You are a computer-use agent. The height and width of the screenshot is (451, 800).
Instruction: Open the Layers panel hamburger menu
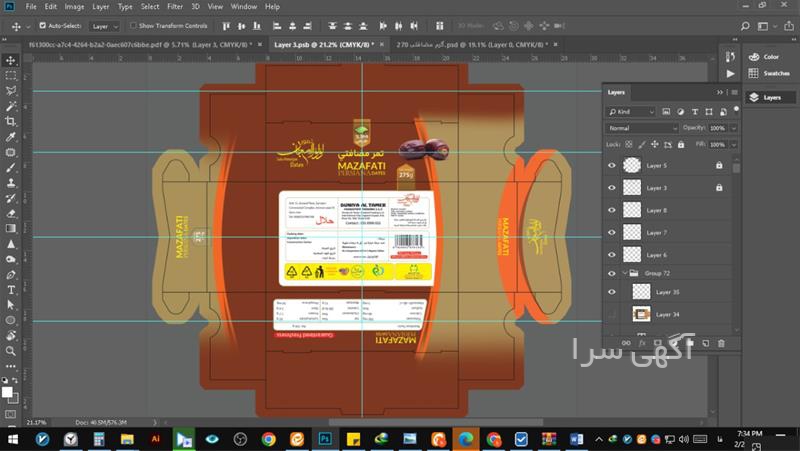point(735,92)
